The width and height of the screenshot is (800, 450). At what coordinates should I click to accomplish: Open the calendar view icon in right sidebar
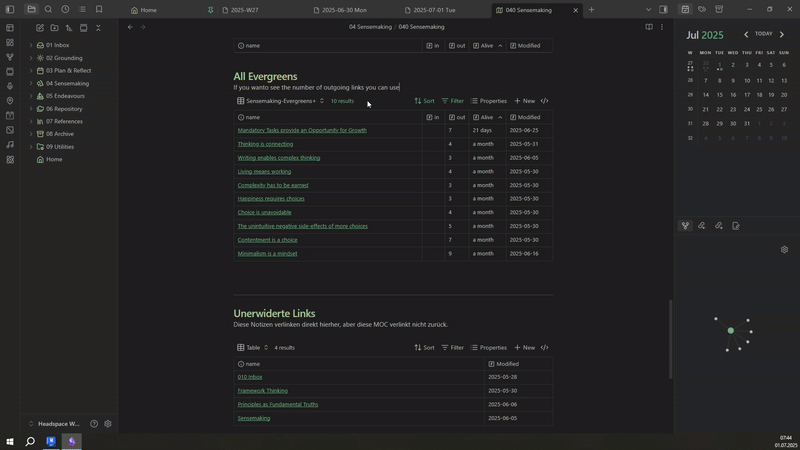[x=685, y=9]
